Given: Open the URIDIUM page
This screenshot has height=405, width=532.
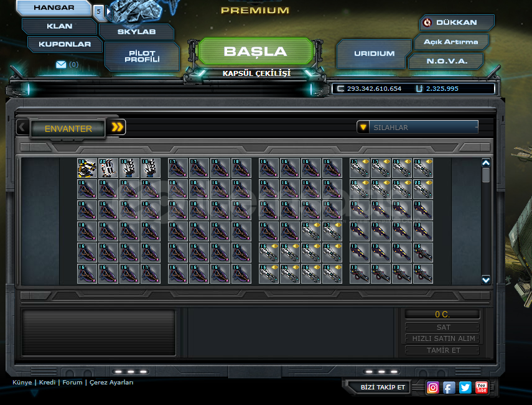Looking at the screenshot, I should [x=374, y=54].
